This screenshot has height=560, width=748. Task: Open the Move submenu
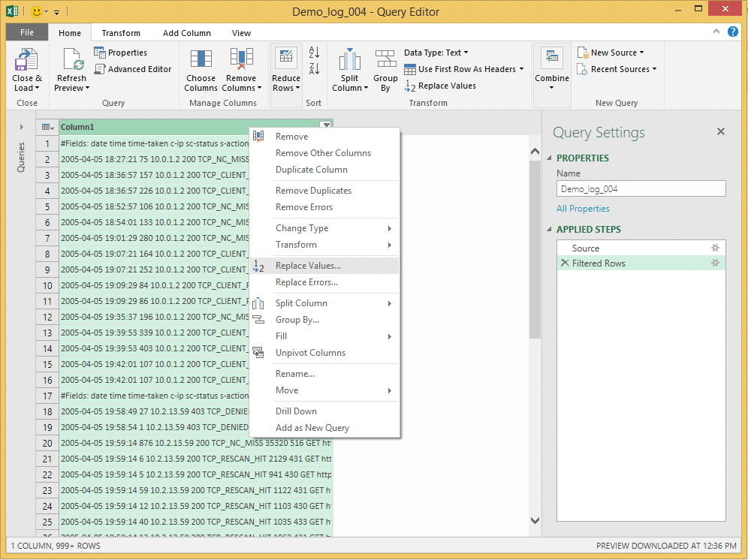324,390
